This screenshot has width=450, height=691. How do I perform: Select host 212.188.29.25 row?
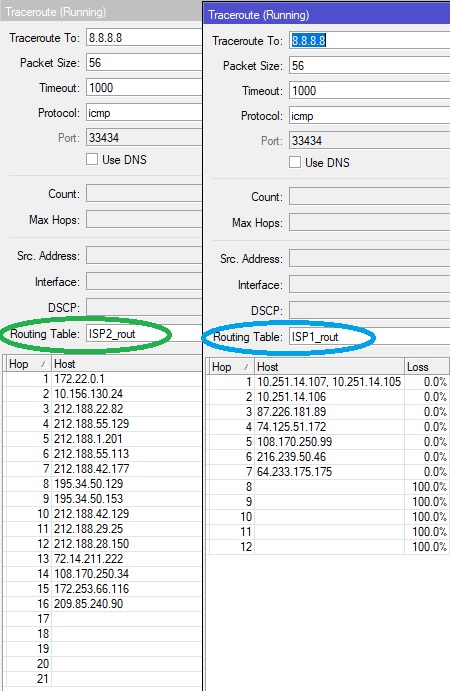pyautogui.click(x=102, y=528)
